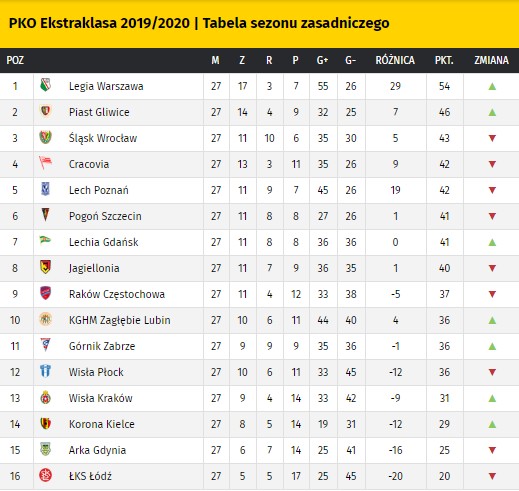Select Arka Gdynia points value 25

pyautogui.click(x=444, y=450)
